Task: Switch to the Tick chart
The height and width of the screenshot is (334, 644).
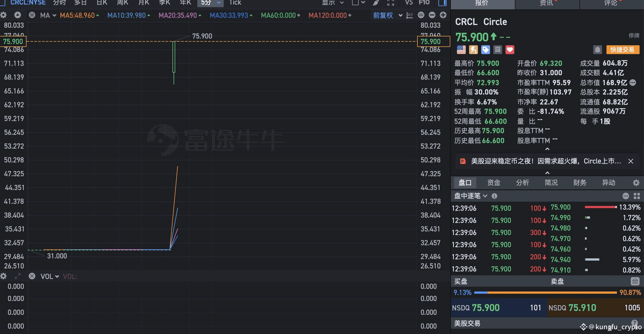Action: pyautogui.click(x=235, y=2)
